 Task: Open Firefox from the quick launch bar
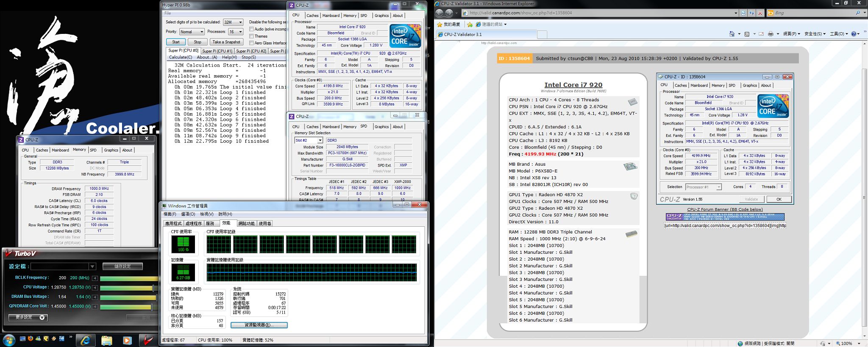click(x=31, y=339)
